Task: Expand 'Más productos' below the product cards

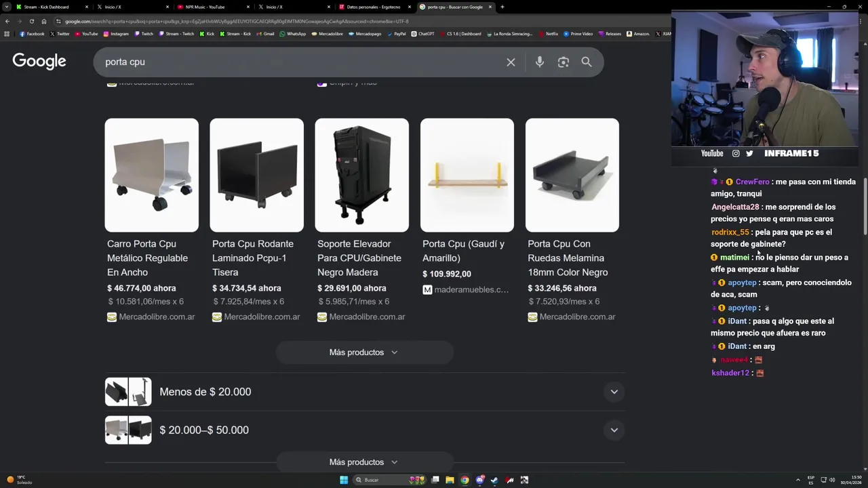Action: (x=363, y=352)
